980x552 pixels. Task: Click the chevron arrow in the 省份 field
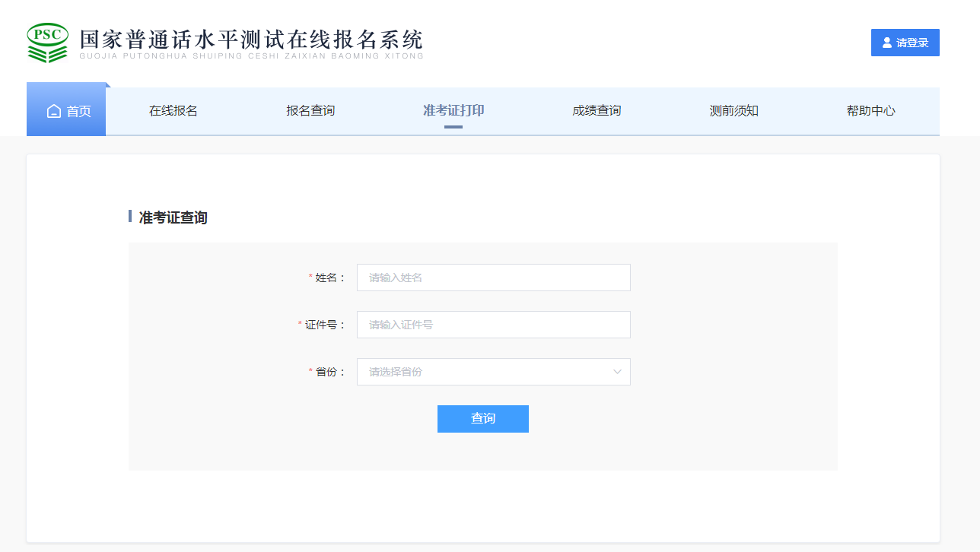(617, 372)
